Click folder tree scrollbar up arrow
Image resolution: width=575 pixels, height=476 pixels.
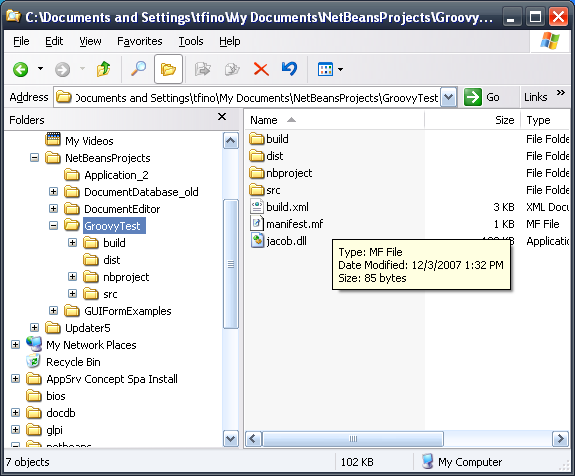(231, 140)
